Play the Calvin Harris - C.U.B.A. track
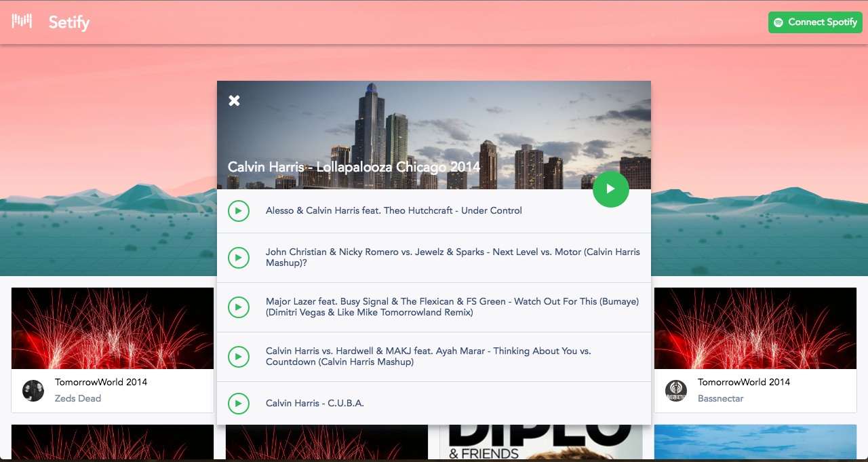The image size is (868, 462). 238,404
